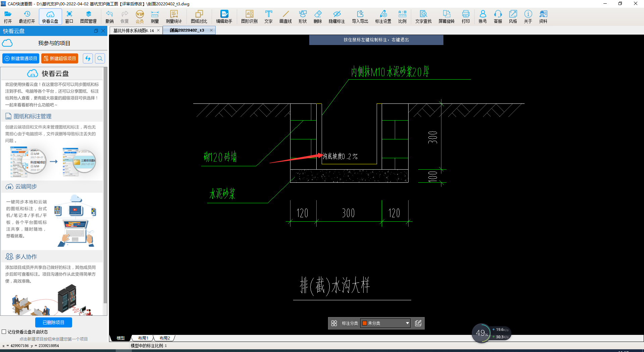Screen dimensions: 644x352
Task: Create project with 新建普通项目 button
Action: point(21,58)
